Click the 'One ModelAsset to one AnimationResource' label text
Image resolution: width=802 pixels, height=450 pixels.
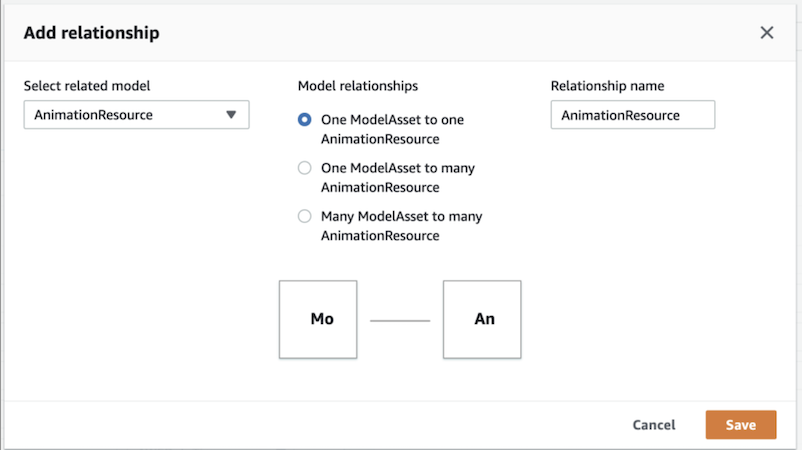392,129
